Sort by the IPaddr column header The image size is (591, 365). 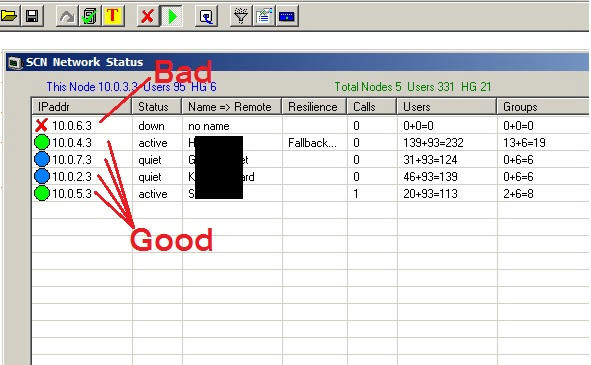pos(82,107)
